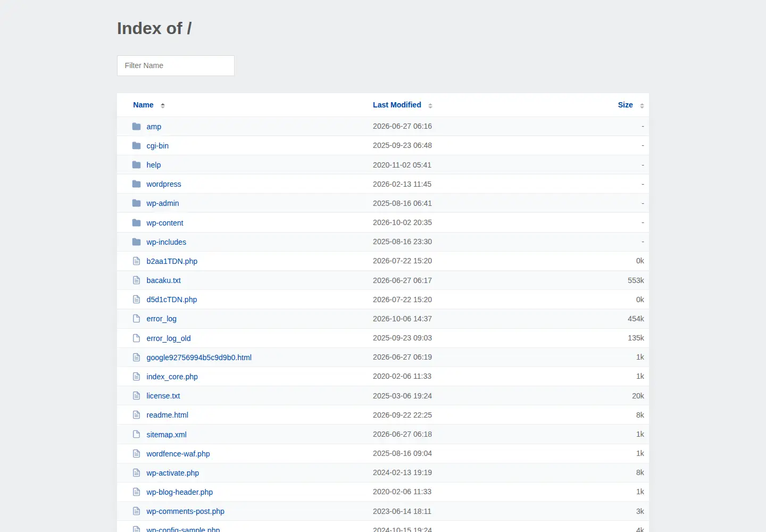Image resolution: width=766 pixels, height=532 pixels.
Task: Open the error_log file link
Action: pyautogui.click(x=162, y=319)
